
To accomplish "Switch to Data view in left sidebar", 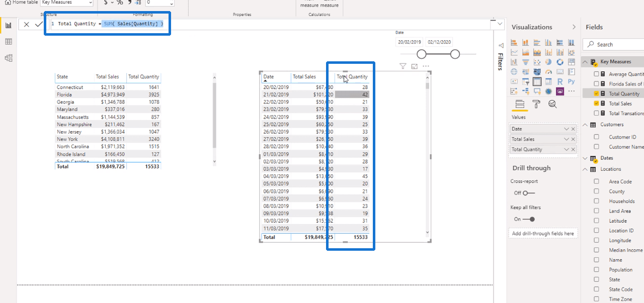I will [x=9, y=42].
